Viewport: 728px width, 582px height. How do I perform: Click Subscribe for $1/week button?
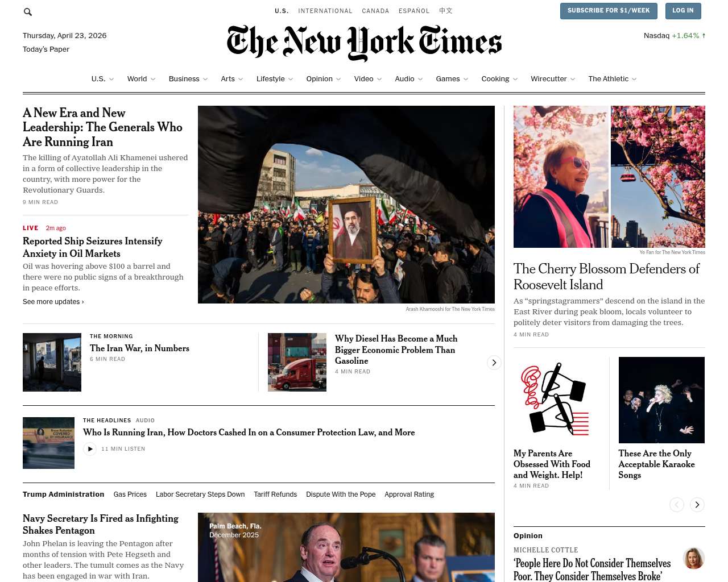[x=609, y=11]
